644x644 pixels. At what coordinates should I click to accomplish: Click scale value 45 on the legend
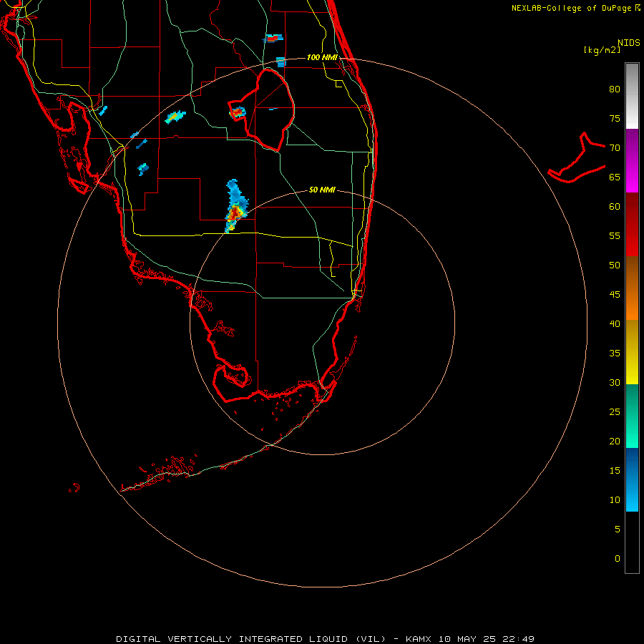pos(615,295)
